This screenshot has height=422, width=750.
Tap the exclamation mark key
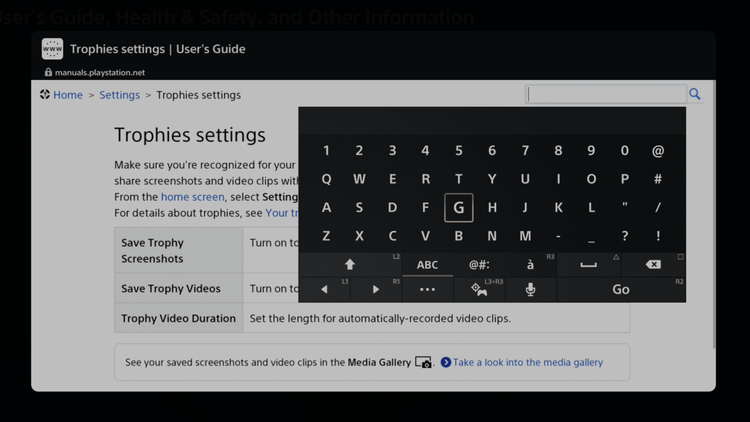[658, 236]
